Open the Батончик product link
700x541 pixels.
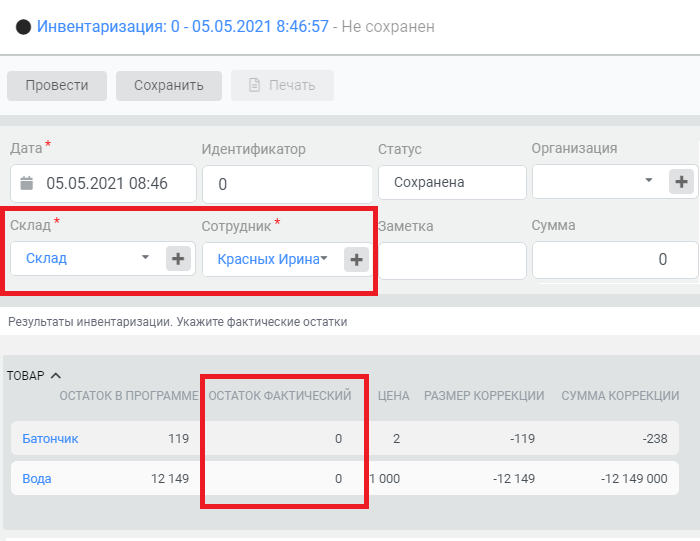pos(50,439)
